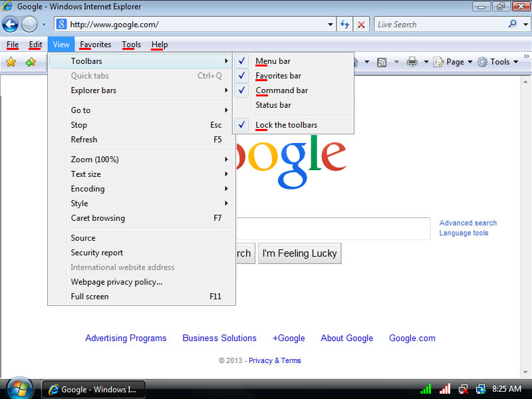532x399 pixels.
Task: Uncheck Menu bar in Toolbars submenu
Action: pos(273,61)
